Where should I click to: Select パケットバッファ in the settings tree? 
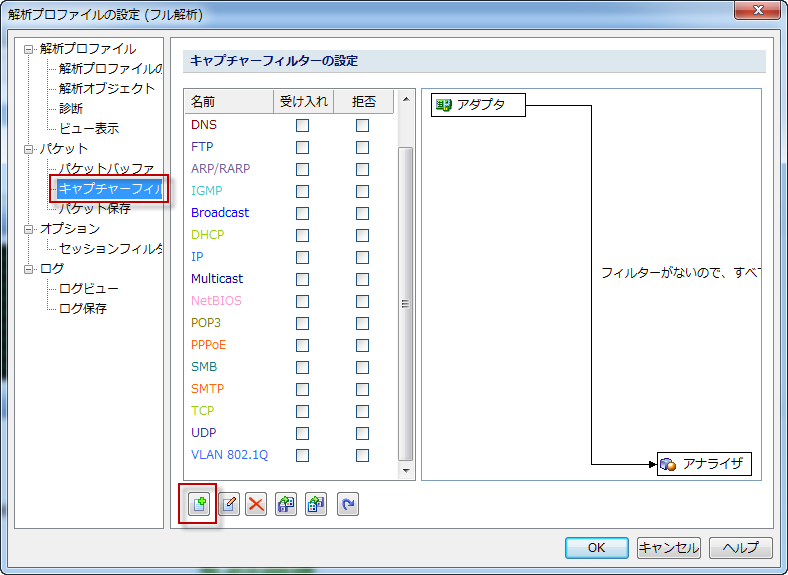pyautogui.click(x=106, y=169)
